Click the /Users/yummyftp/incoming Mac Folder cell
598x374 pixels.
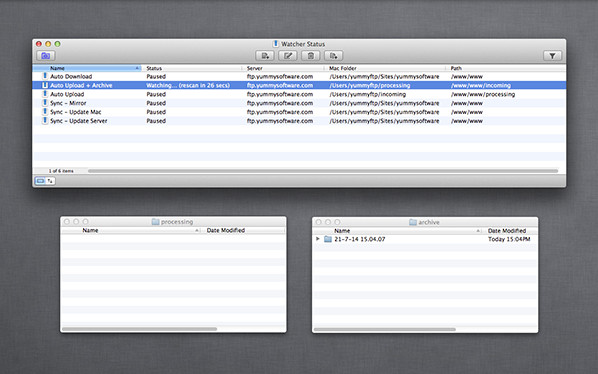[368, 94]
